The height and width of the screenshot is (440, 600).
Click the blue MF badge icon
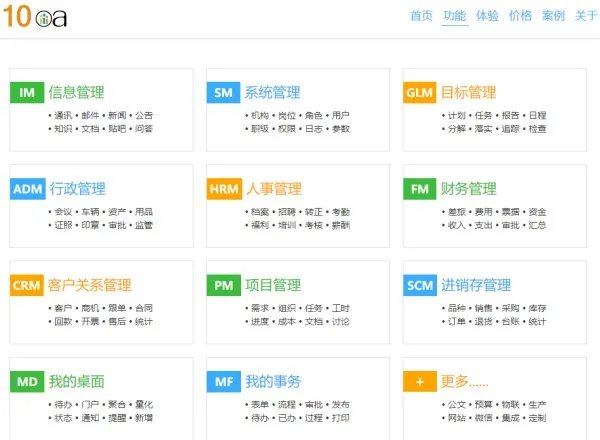(x=223, y=382)
